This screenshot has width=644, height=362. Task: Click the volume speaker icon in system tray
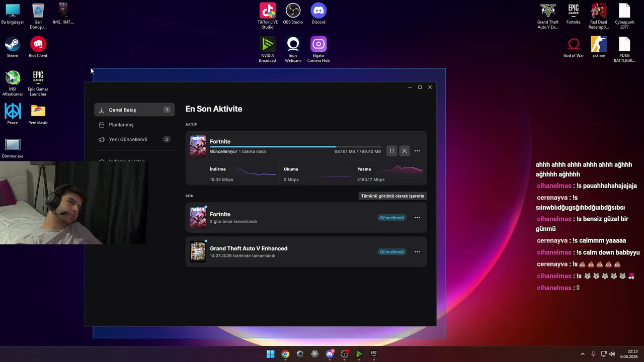[x=612, y=354]
